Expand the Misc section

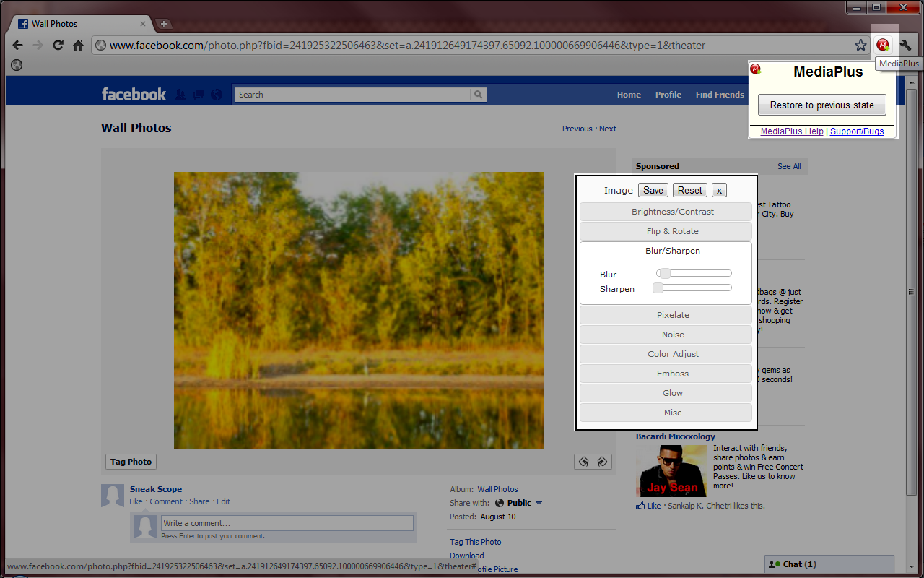pos(666,413)
